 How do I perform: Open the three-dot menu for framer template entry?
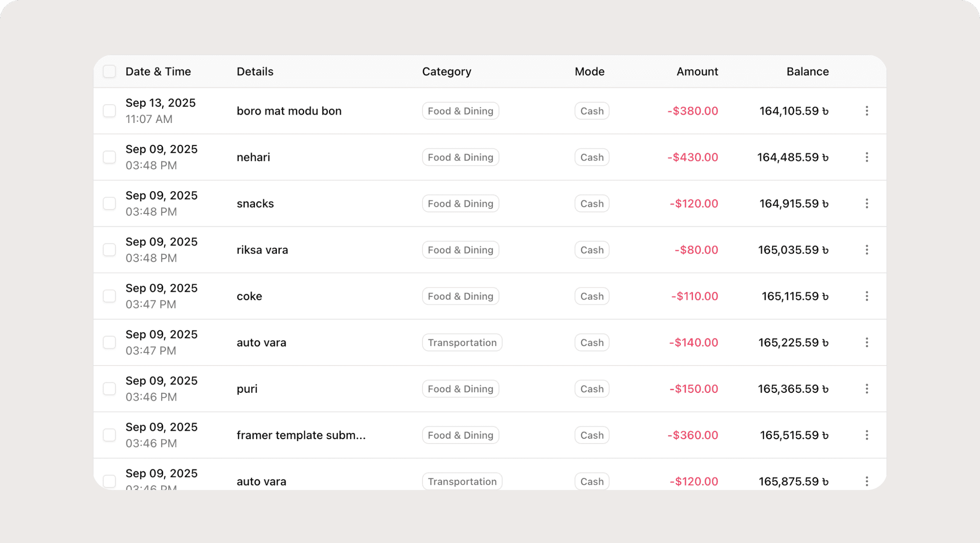pos(867,435)
